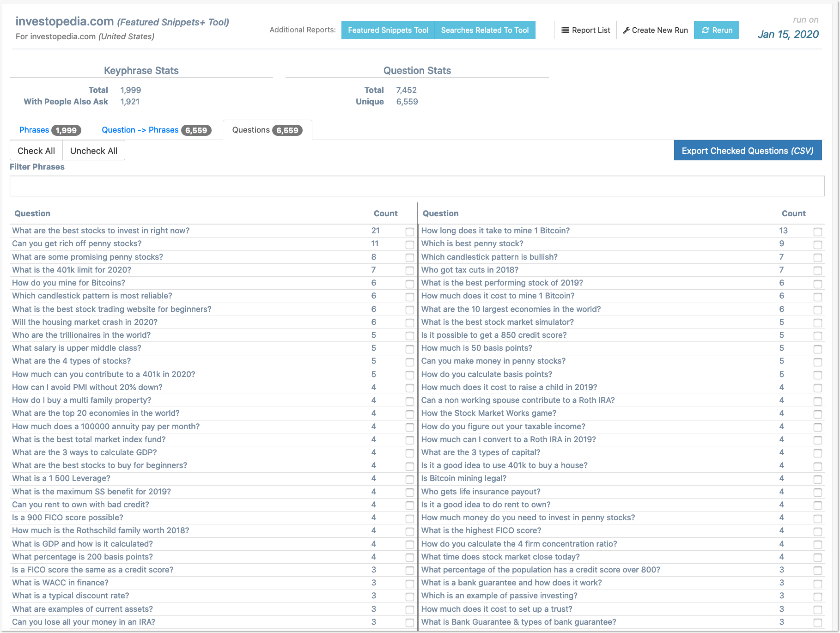Tick 'Is Bitcoin mining legal?' checkbox
Image resolution: width=840 pixels, height=633 pixels.
[818, 479]
